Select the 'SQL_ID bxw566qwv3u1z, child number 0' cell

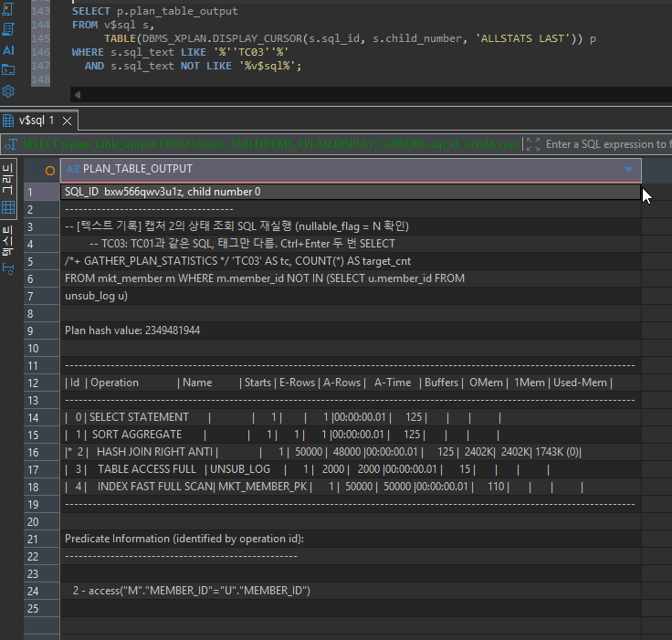351,192
